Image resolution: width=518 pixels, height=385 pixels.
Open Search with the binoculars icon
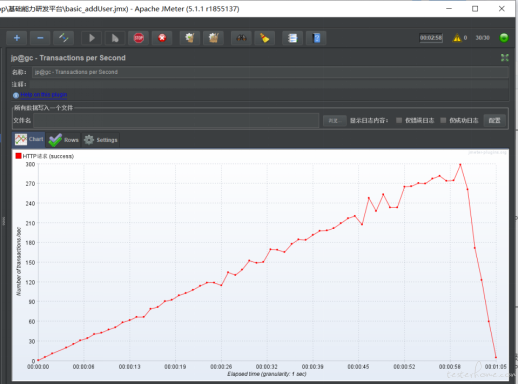tap(241, 38)
